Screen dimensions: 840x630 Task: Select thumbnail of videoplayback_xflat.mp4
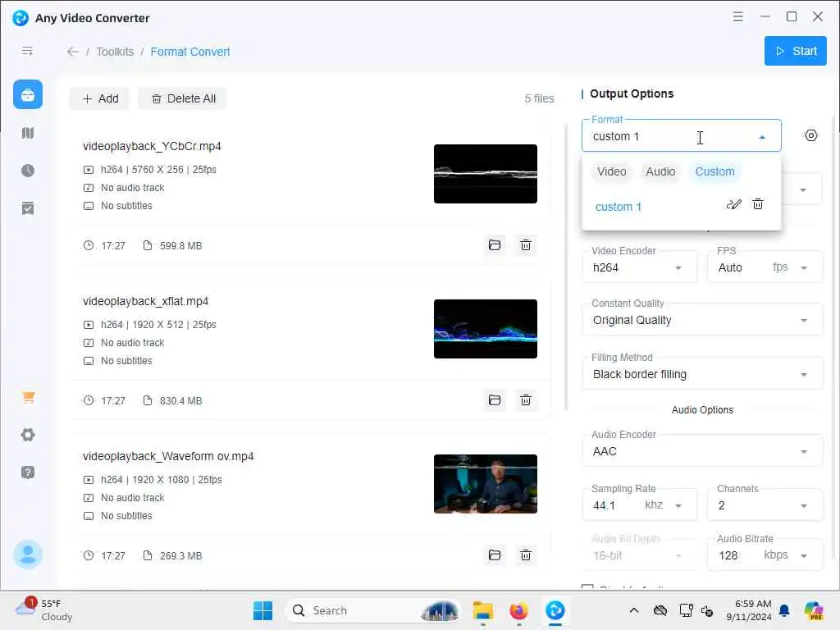click(486, 328)
